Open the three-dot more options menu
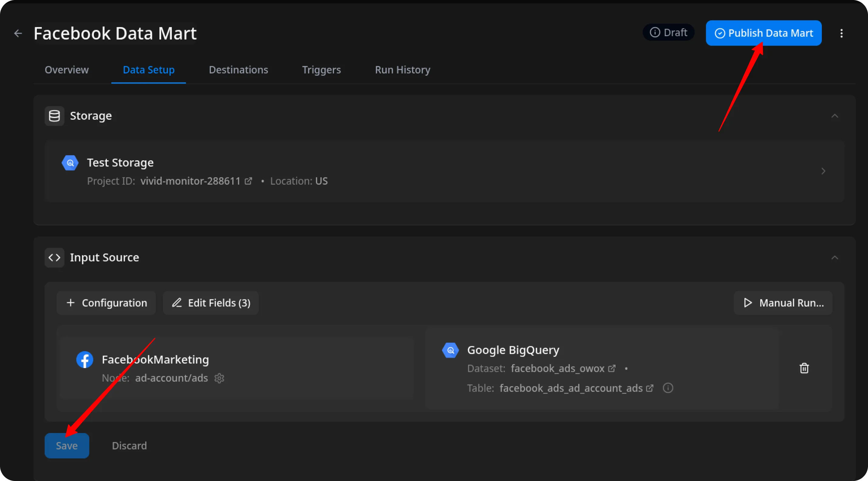The image size is (868, 481). (841, 33)
